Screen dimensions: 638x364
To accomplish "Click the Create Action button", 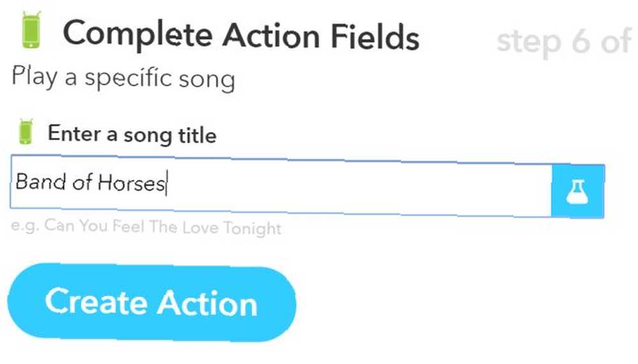I will pos(152,302).
